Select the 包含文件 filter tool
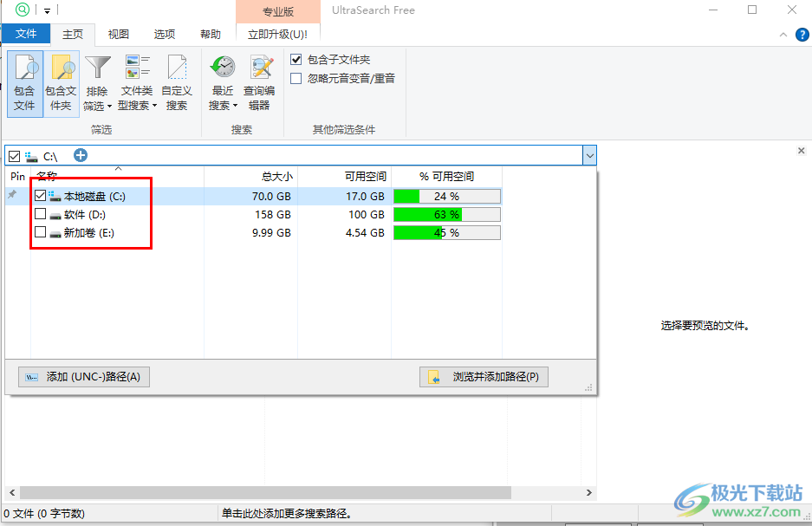 pyautogui.click(x=24, y=82)
